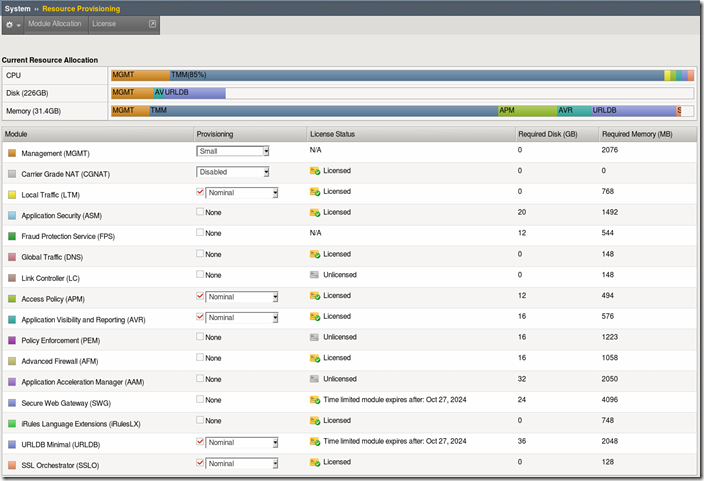Open the SSL Orchestrator Nominal dropdown
704x481 pixels.
point(242,464)
